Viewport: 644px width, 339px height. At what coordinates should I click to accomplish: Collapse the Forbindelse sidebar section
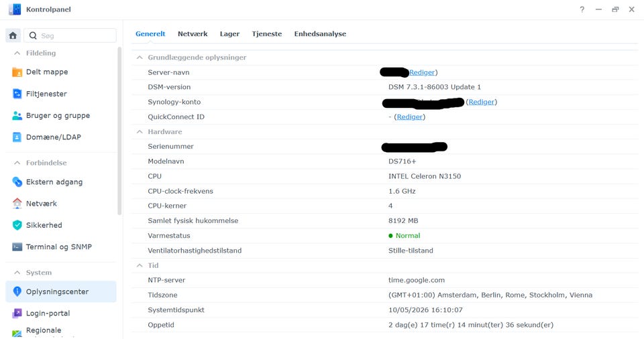point(17,163)
